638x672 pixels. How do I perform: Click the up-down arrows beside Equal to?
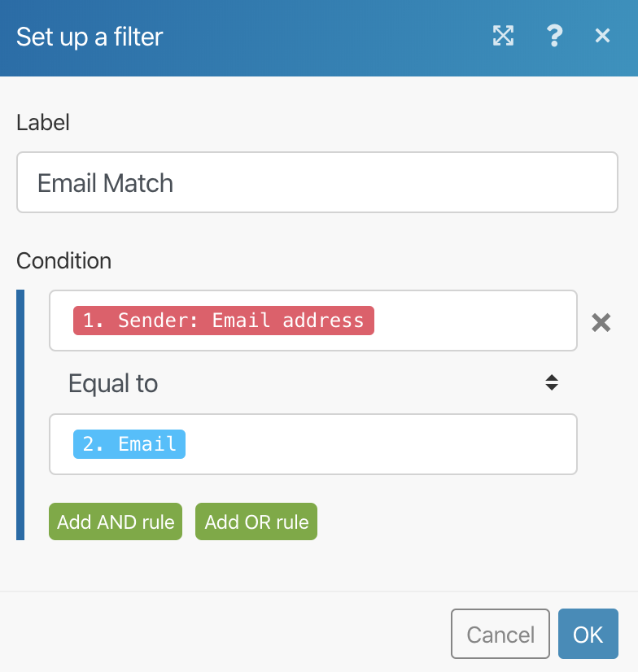[552, 382]
